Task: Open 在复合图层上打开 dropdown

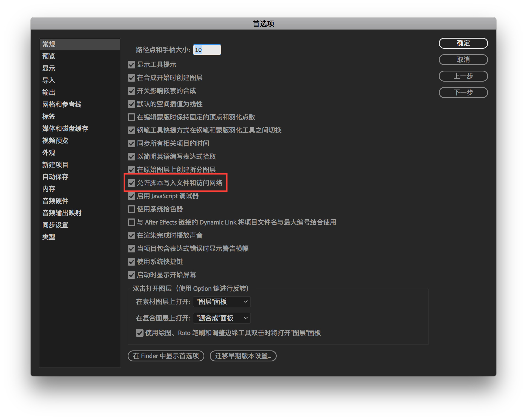Action: click(x=222, y=318)
